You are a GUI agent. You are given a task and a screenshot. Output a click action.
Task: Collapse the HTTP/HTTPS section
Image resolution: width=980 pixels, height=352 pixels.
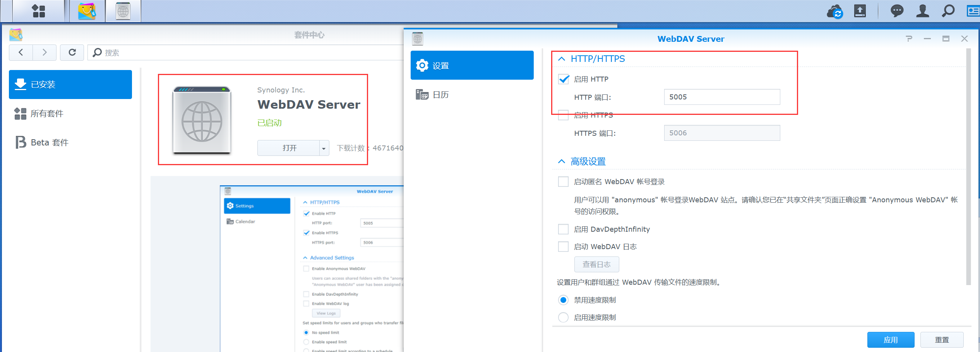[562, 59]
